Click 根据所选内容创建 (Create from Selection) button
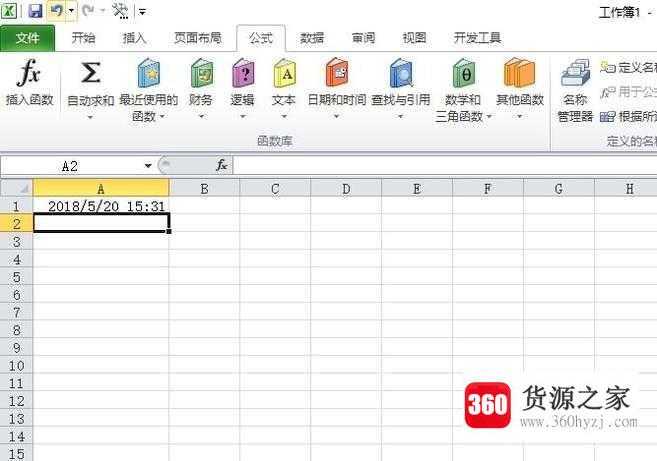Screen dimensions: 657x461 [x=628, y=117]
